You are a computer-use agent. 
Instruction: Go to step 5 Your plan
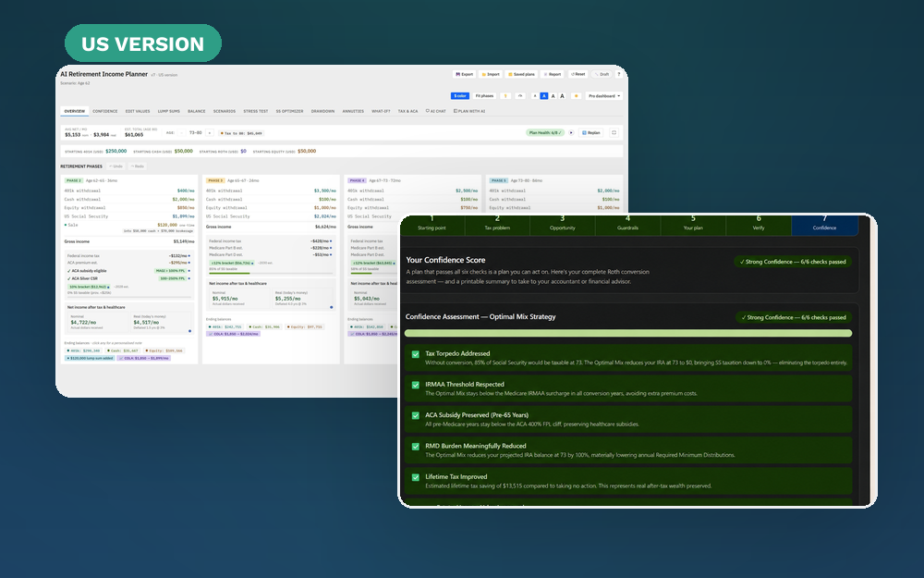[693, 224]
